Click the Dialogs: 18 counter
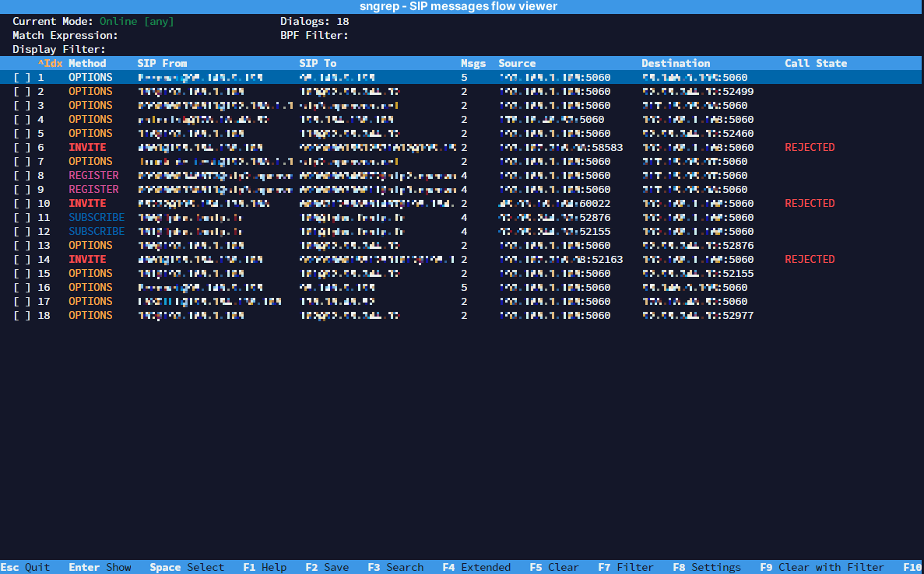The image size is (924, 574). [314, 22]
